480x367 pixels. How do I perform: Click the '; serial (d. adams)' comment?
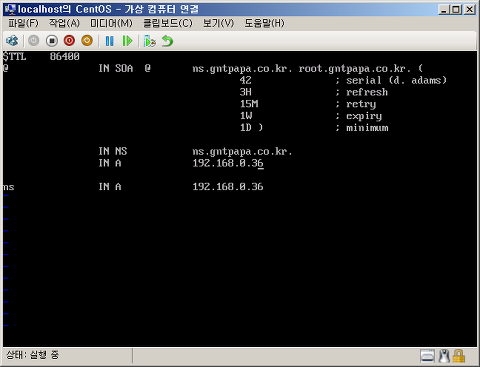[x=391, y=80]
